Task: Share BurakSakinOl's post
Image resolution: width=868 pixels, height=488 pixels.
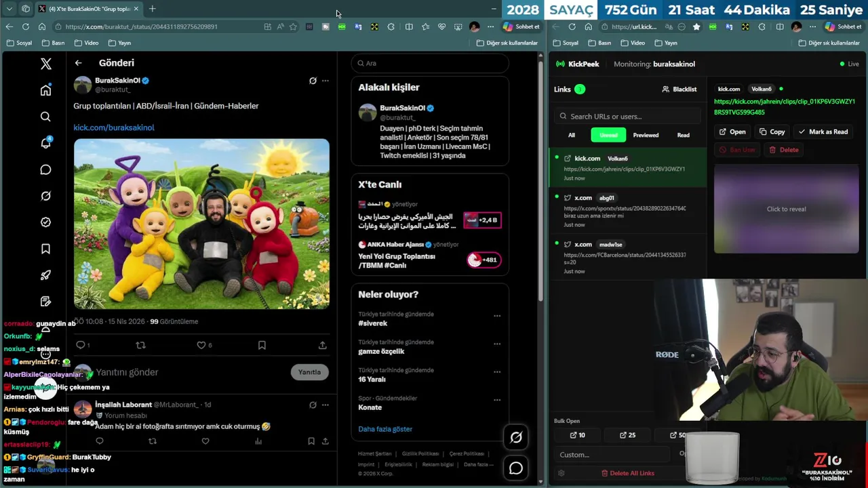Action: click(x=323, y=345)
